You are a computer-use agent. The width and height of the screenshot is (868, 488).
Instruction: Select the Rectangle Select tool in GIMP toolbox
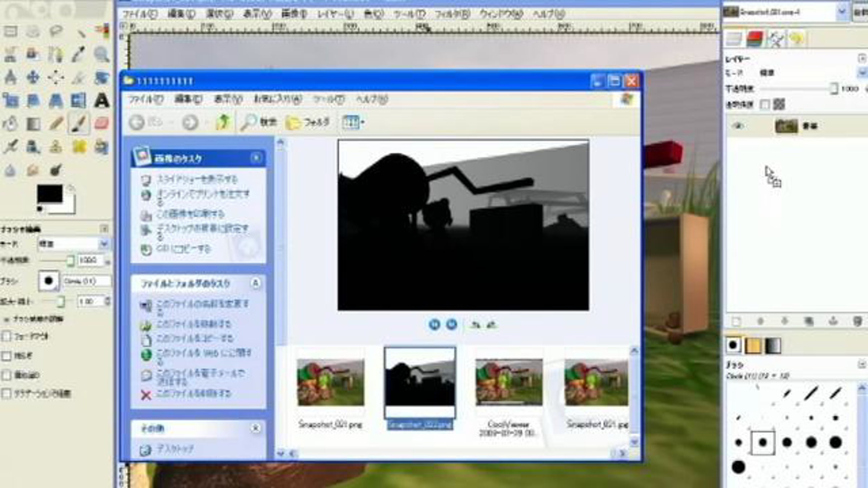point(10,31)
